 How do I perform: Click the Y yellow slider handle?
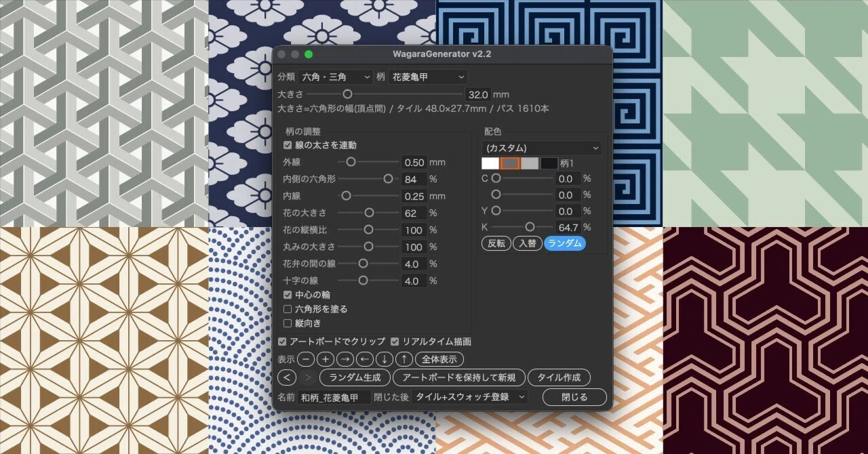tap(496, 211)
